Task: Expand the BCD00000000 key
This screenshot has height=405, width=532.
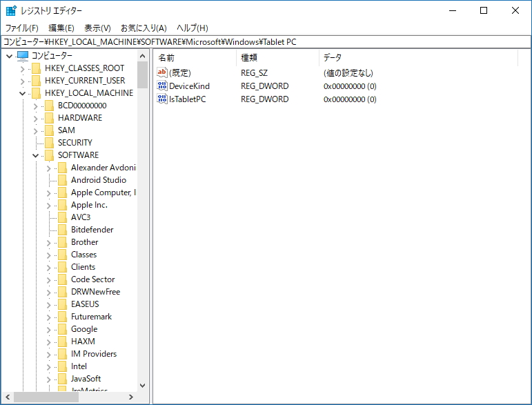Action: 36,106
